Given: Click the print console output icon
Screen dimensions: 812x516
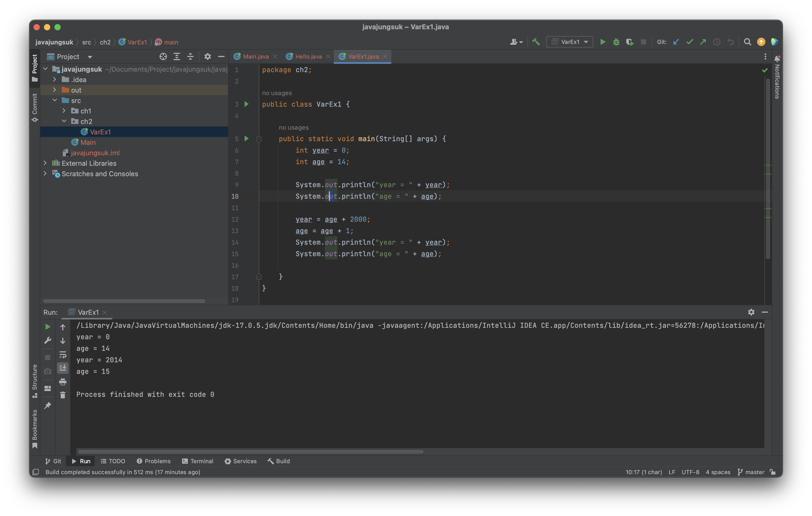Looking at the screenshot, I should click(63, 382).
